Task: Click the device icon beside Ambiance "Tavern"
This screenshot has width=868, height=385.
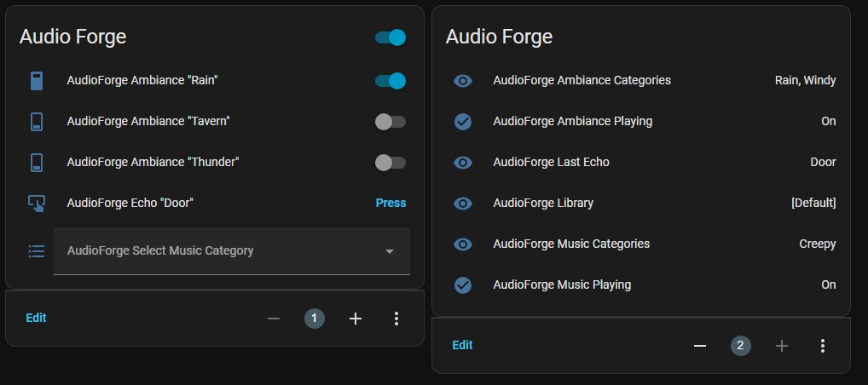Action: (x=37, y=122)
